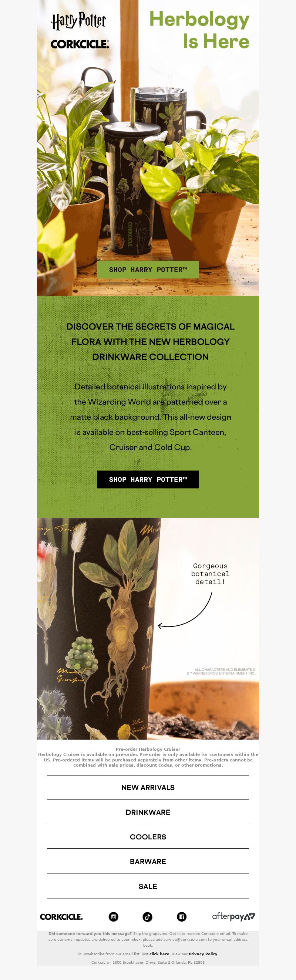Open the Privacy Policy link
The image size is (296, 980).
coord(203,954)
